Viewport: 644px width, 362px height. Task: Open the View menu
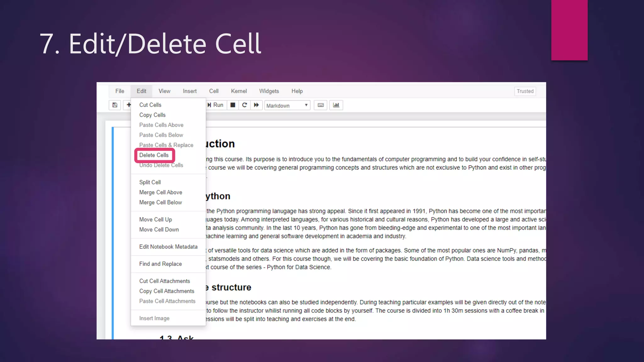164,91
